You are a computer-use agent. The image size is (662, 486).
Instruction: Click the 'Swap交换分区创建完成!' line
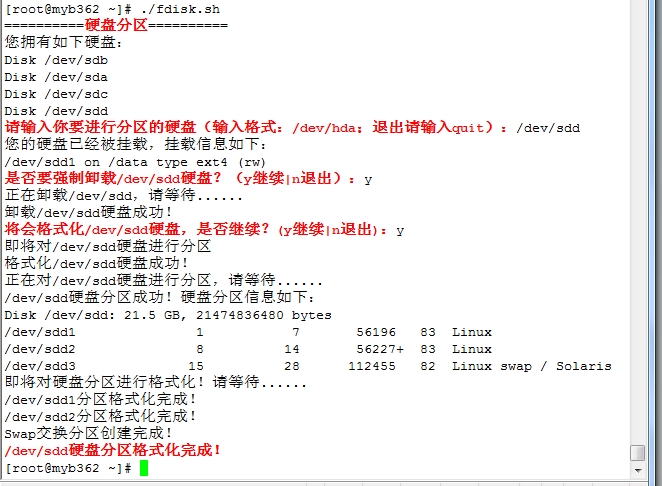pos(88,433)
